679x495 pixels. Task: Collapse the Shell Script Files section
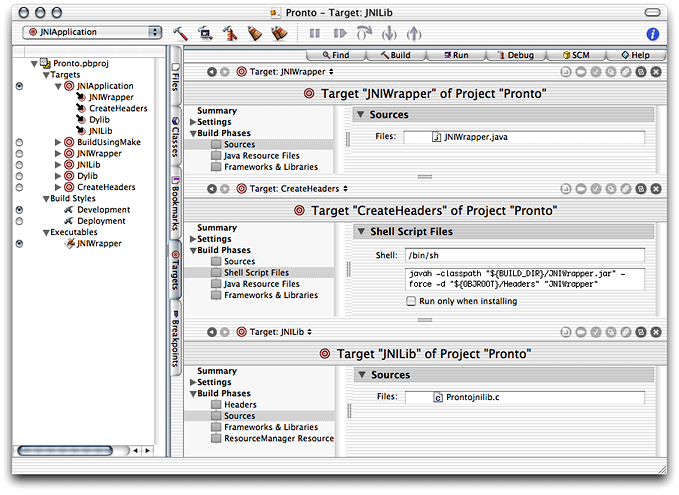coord(361,232)
